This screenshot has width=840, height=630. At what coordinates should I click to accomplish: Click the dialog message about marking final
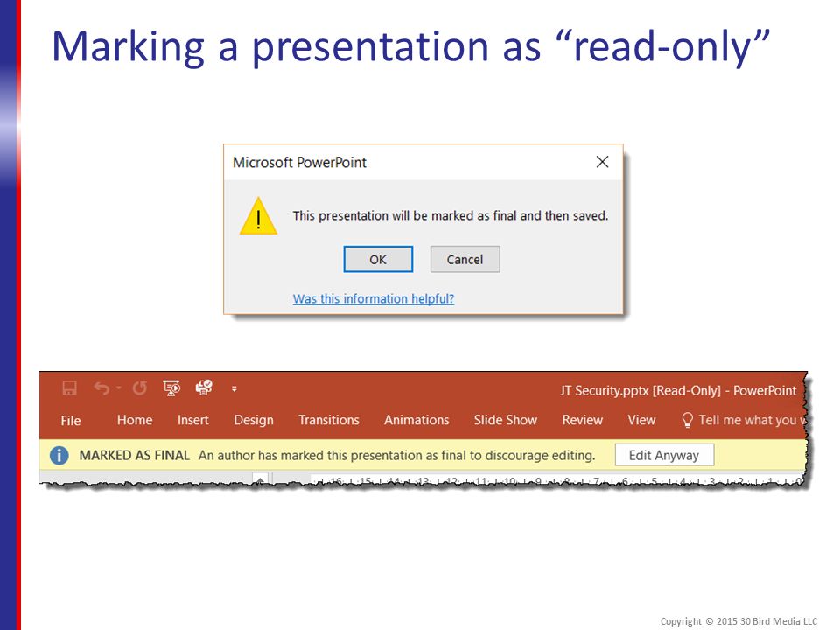click(451, 215)
